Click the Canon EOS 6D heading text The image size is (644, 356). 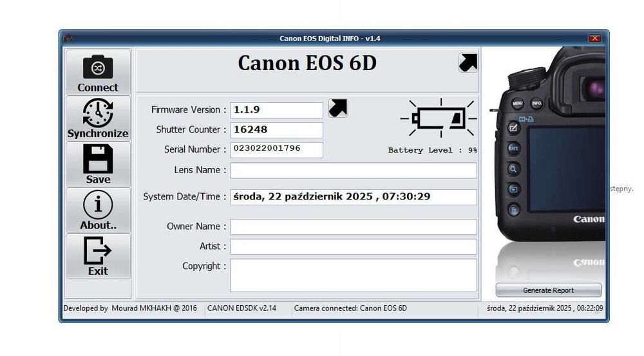(x=307, y=63)
